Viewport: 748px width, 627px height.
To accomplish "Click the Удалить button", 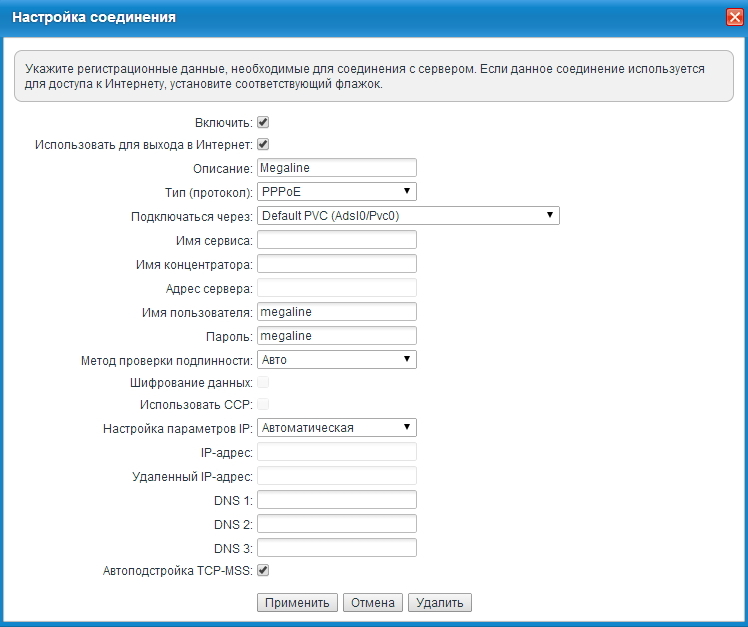I will (439, 603).
